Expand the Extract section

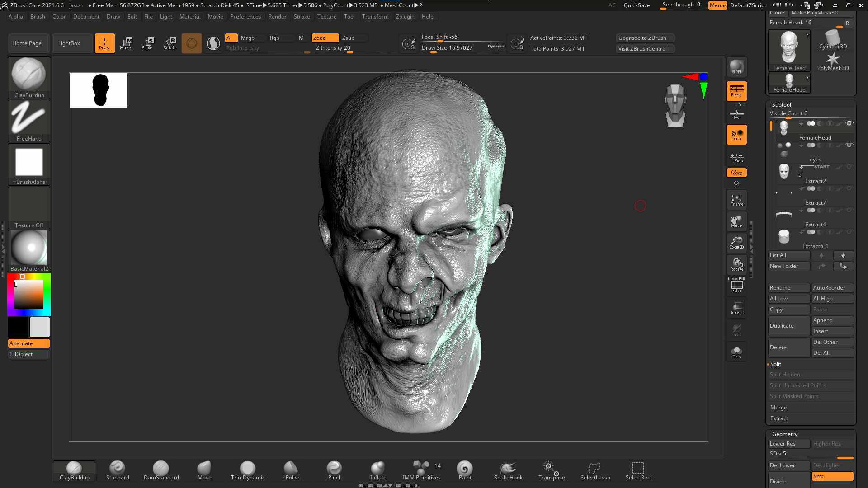click(779, 418)
